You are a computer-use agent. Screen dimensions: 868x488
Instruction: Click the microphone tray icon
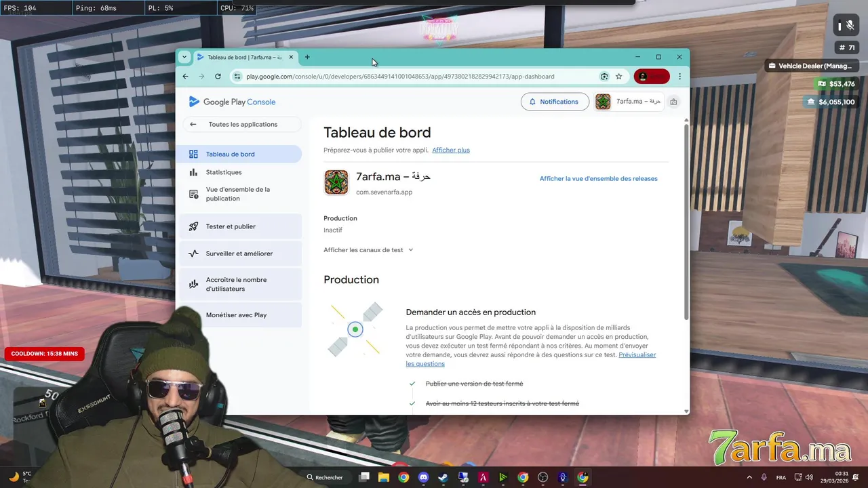[x=764, y=477]
